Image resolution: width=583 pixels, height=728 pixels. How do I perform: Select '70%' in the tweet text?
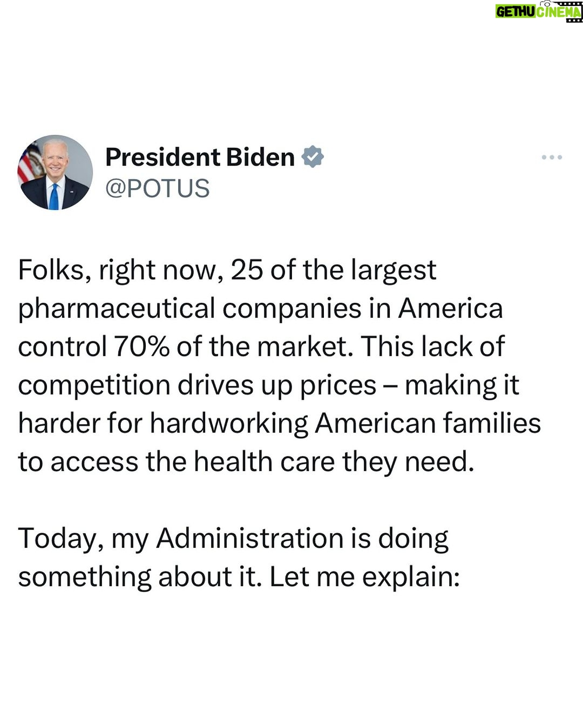click(x=141, y=346)
